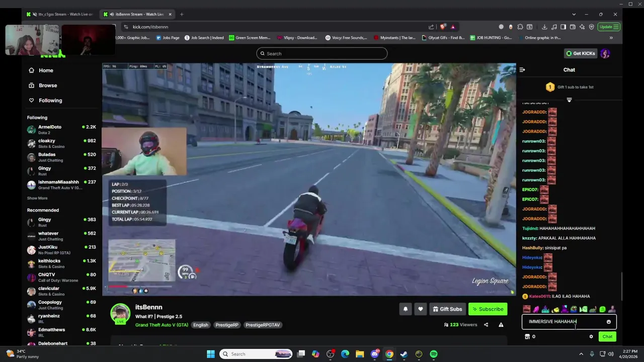The height and width of the screenshot is (362, 644).
Task: Click the PrestigeRP tag
Action: tap(227, 325)
